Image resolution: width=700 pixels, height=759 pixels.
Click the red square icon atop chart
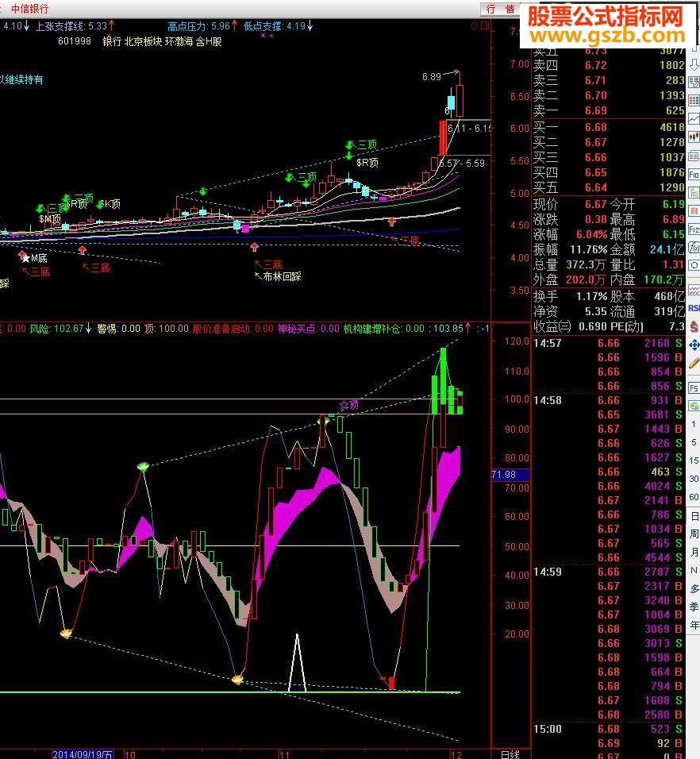click(485, 25)
